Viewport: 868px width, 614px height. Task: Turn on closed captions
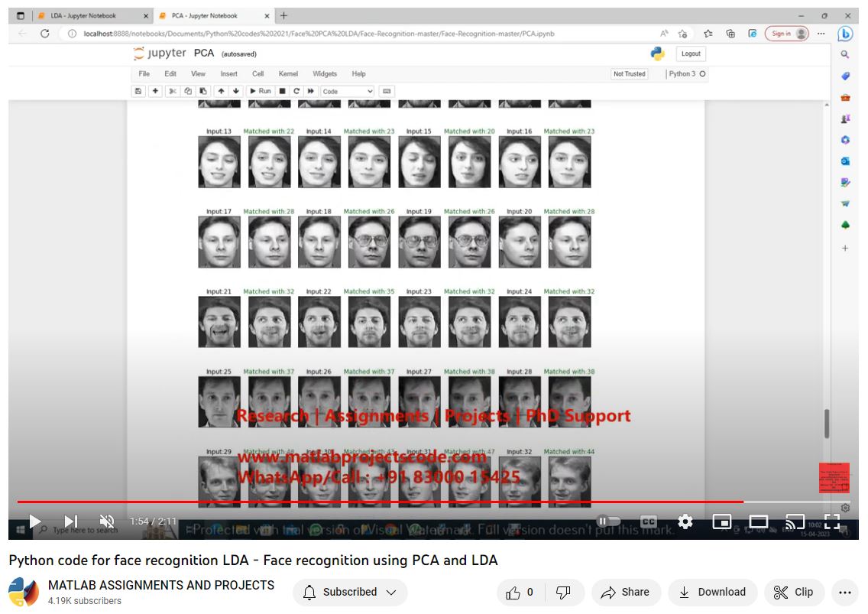click(x=648, y=521)
